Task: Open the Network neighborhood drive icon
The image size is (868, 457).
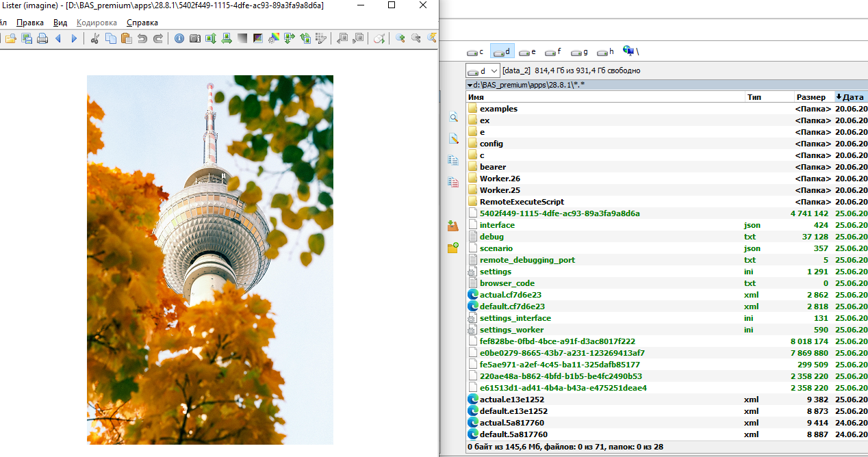Action: 630,51
